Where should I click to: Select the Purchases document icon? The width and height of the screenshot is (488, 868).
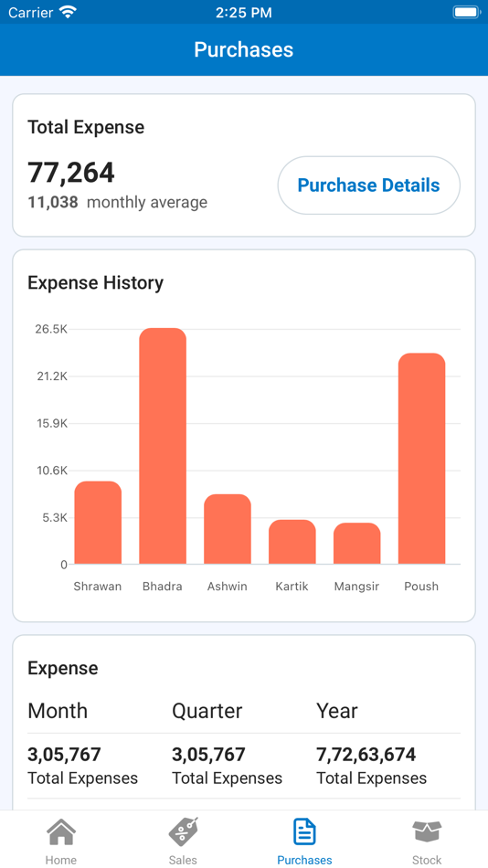point(304,832)
